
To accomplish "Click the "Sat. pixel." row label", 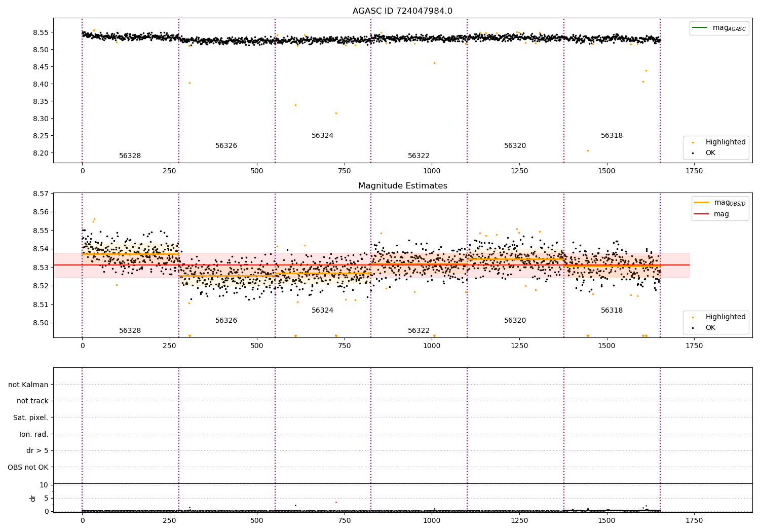I will (x=31, y=417).
